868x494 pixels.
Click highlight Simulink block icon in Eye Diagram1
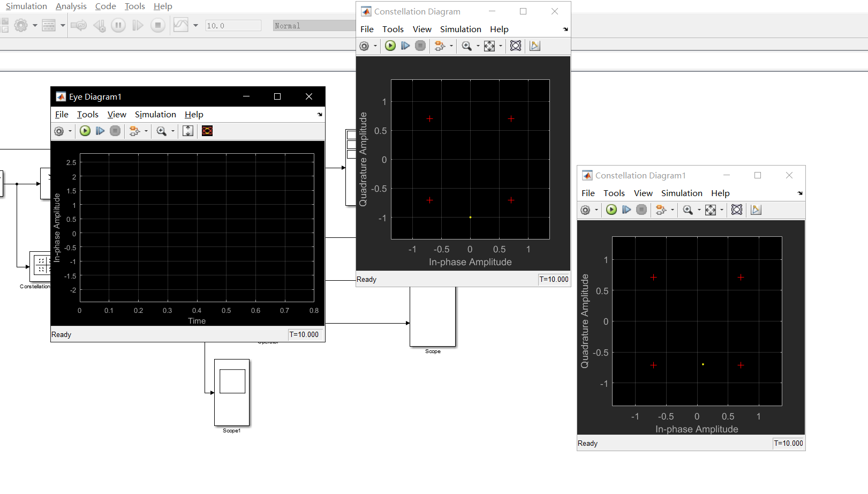(x=134, y=131)
